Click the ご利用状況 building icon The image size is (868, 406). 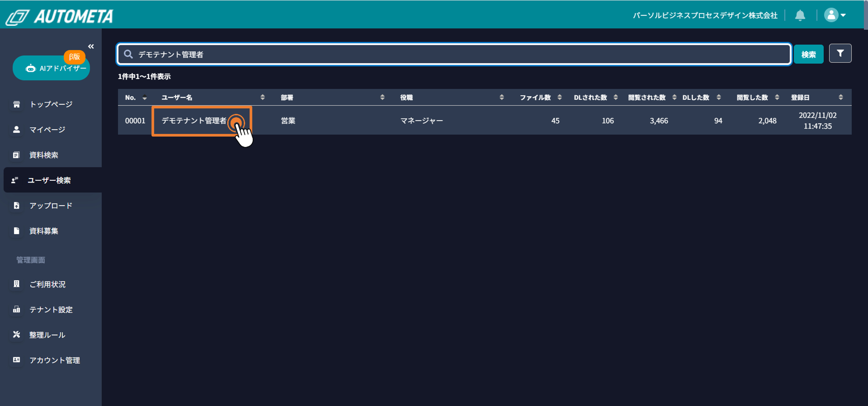click(16, 284)
